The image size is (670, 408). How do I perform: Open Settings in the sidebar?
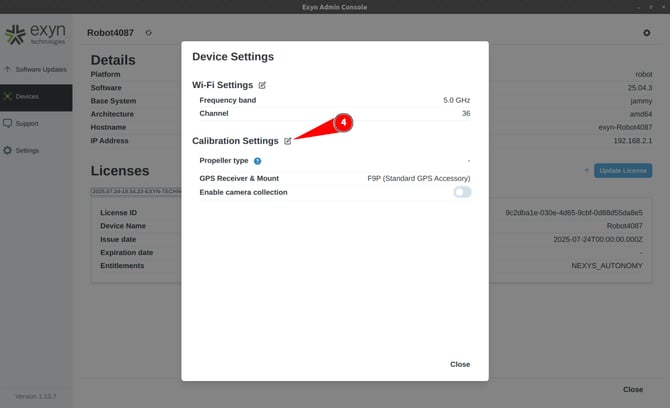36,151
